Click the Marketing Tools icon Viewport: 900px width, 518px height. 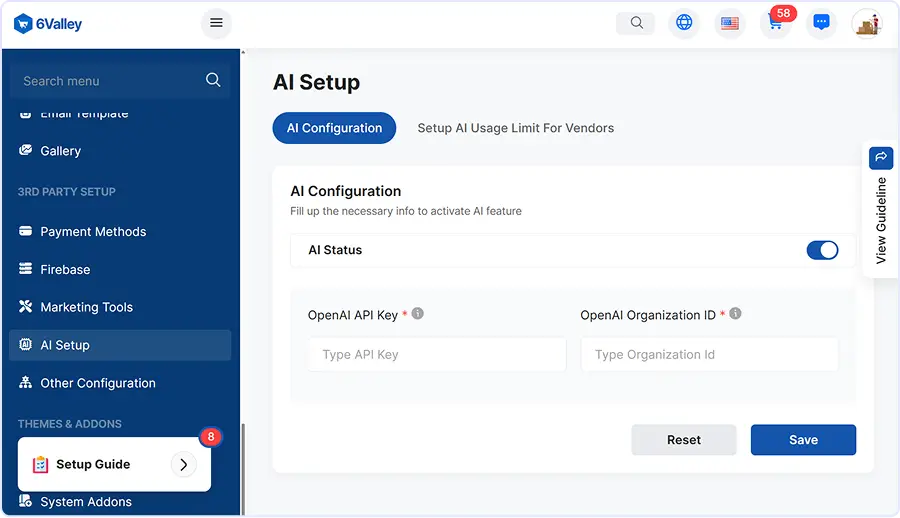tap(25, 307)
